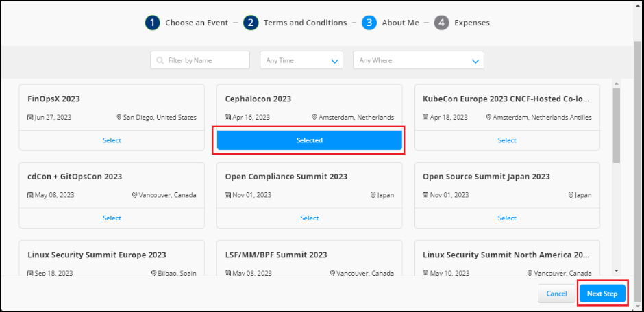
Task: Select the FinOpsX 2023 event
Action: [x=112, y=140]
